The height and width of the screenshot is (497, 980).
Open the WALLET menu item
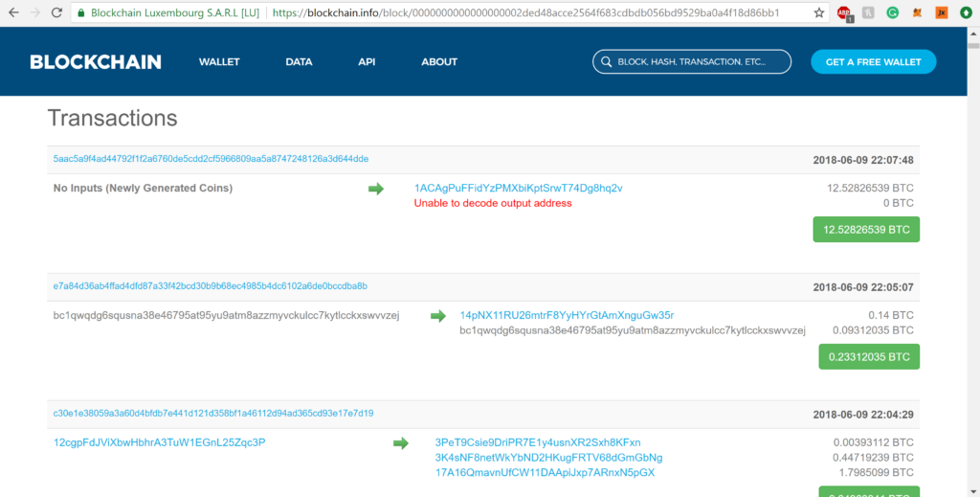click(x=219, y=62)
